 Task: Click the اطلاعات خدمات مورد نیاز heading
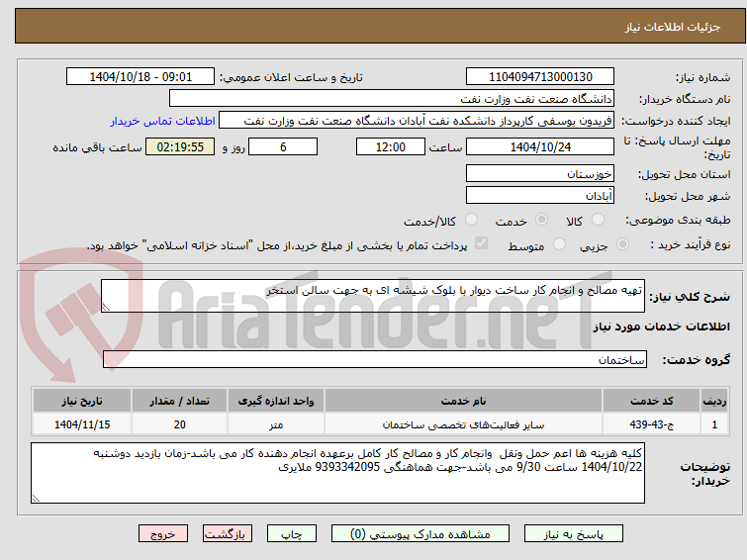[661, 327]
